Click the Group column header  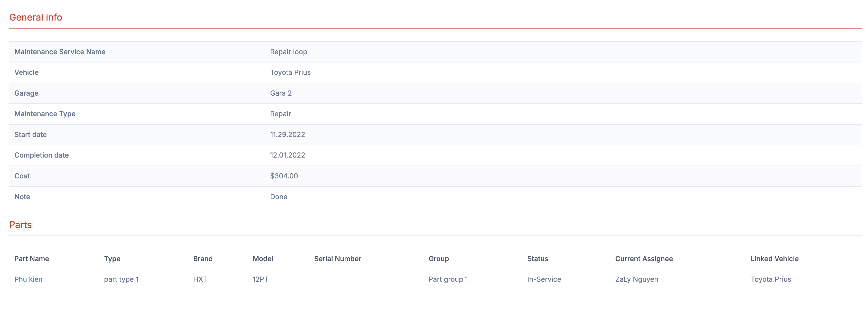click(438, 259)
